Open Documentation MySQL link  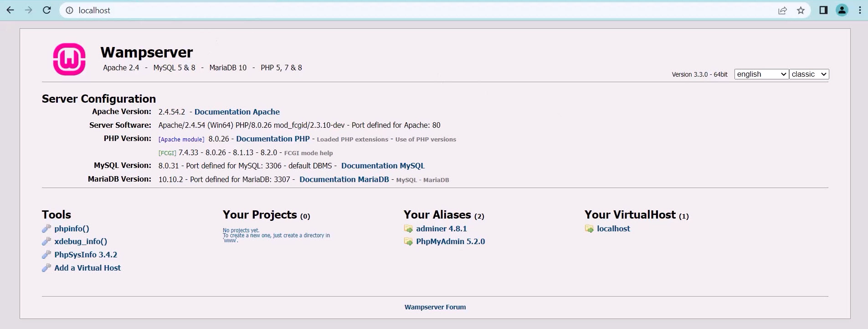pyautogui.click(x=383, y=166)
